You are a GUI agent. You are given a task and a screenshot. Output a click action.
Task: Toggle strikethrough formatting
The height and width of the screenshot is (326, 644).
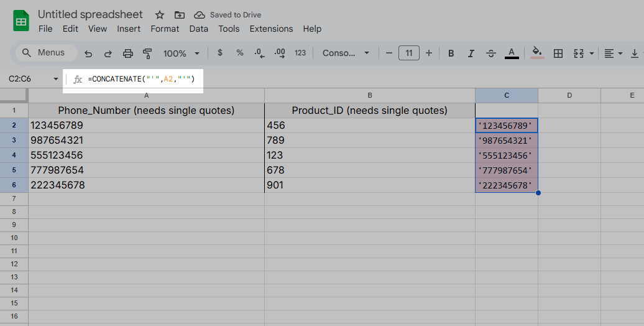pos(490,54)
